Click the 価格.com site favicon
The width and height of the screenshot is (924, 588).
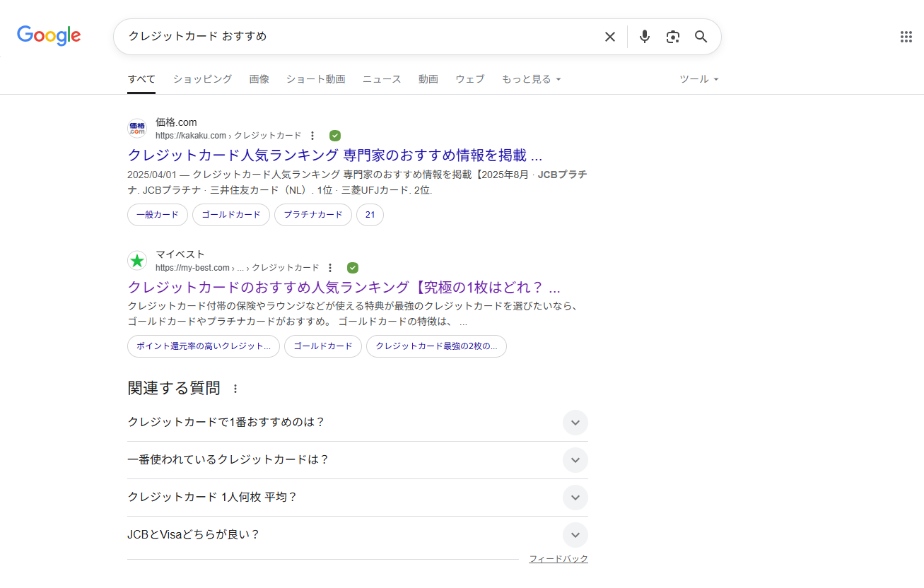(x=137, y=129)
